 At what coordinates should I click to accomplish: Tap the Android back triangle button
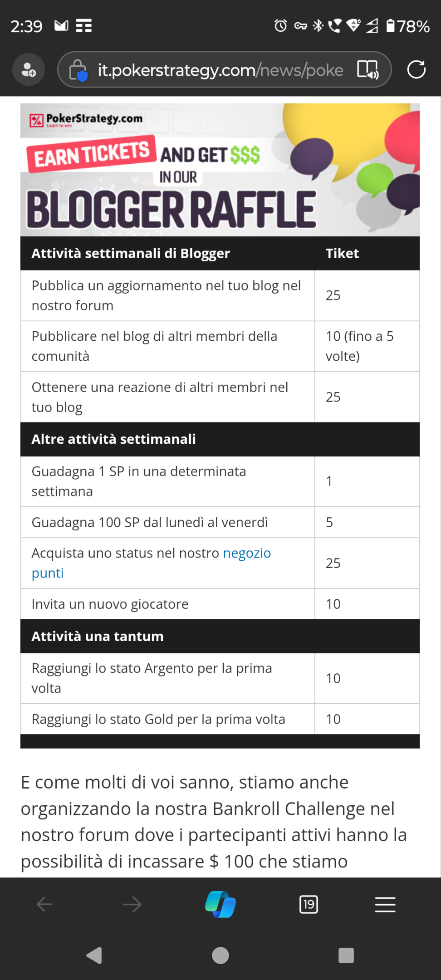pos(94,955)
